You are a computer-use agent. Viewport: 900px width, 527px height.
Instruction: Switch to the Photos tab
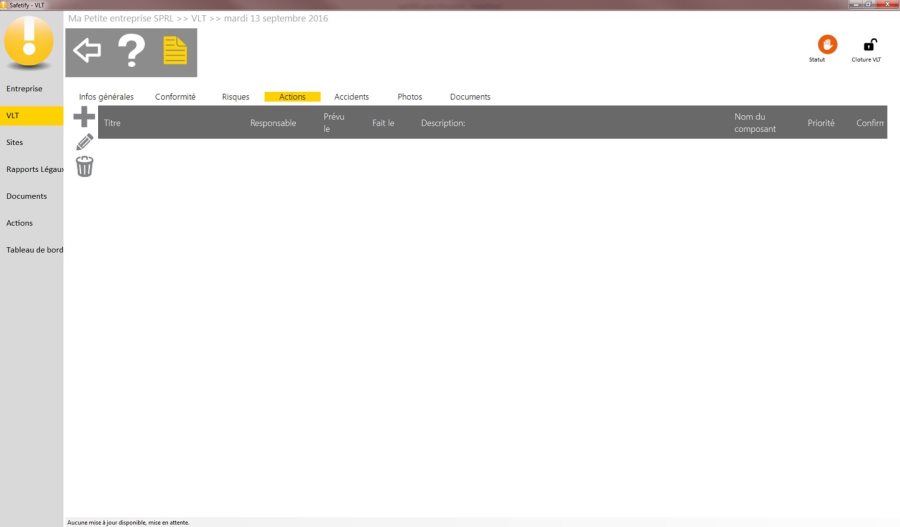pos(410,97)
